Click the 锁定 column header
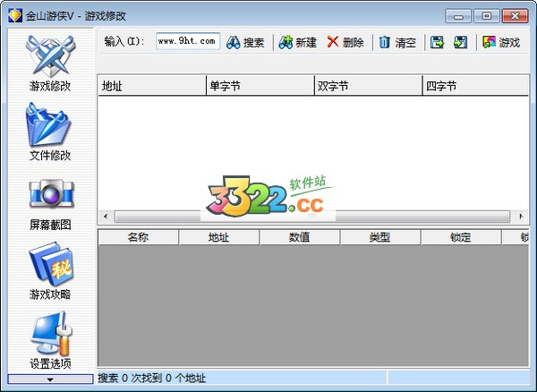 (x=461, y=237)
